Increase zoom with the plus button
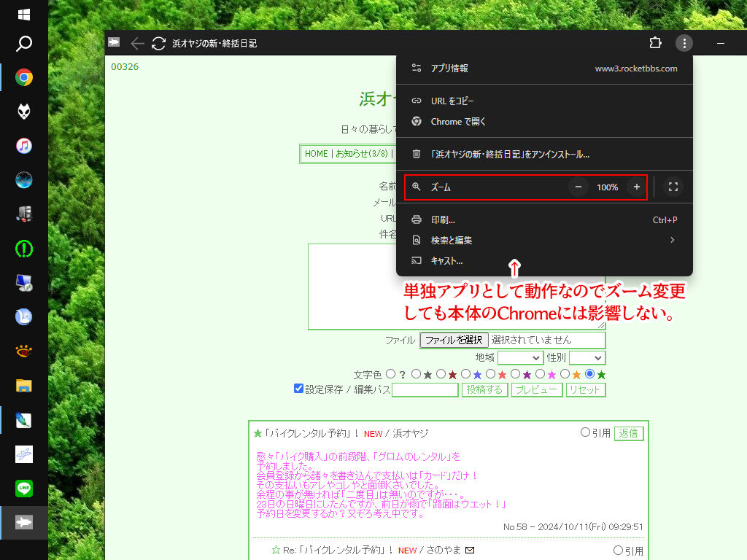Image resolution: width=747 pixels, height=560 pixels. point(636,187)
